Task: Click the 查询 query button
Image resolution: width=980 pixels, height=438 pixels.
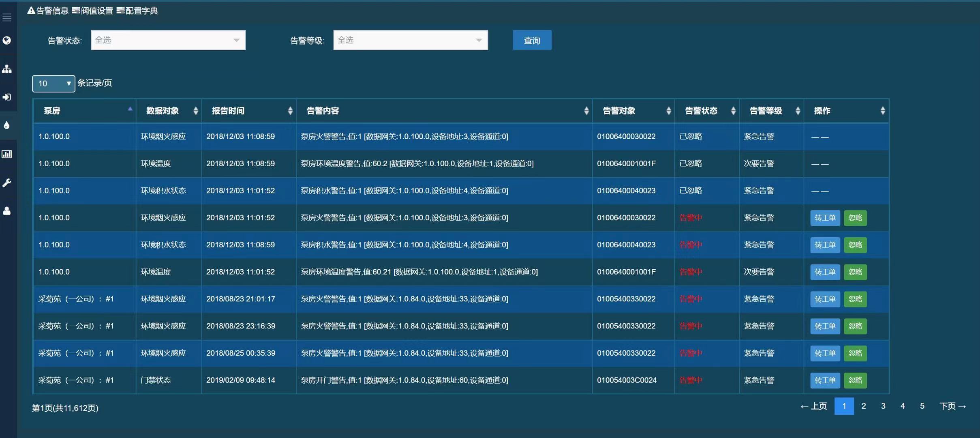Action: [x=531, y=40]
